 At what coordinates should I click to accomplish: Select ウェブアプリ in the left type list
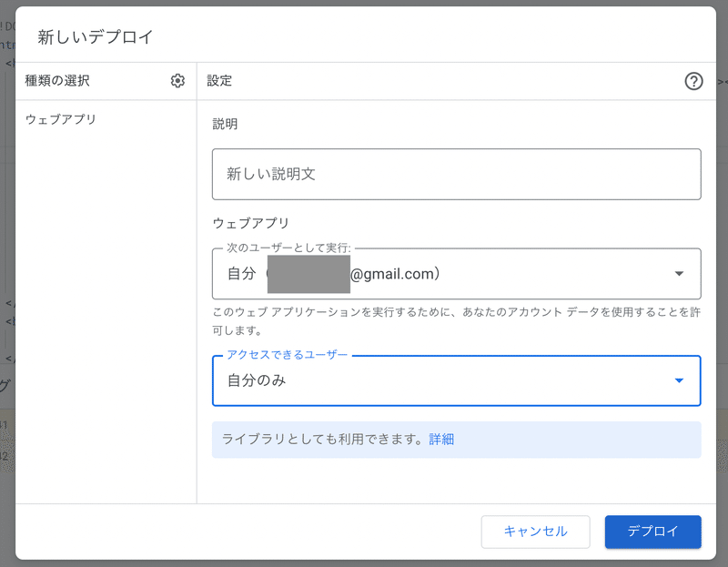coord(61,119)
